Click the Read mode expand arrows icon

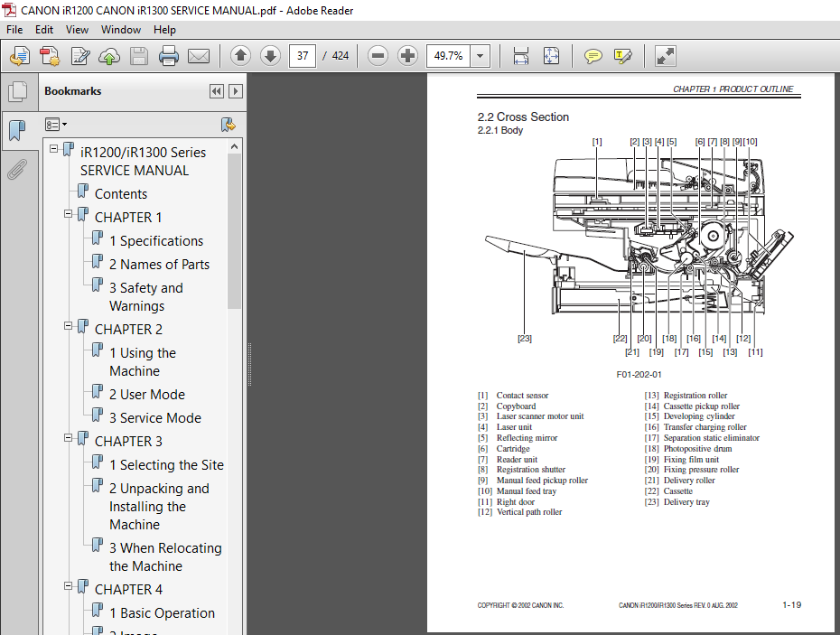coord(666,56)
